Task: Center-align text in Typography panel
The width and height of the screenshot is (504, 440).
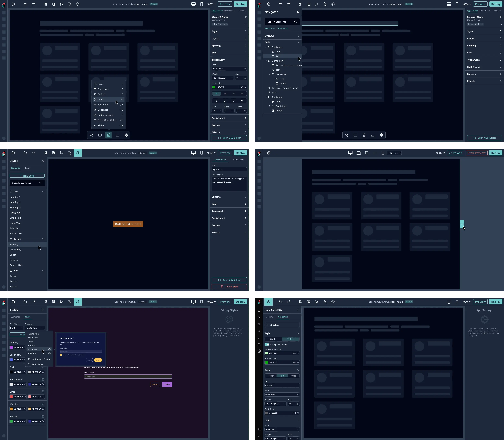Action: 225,94
